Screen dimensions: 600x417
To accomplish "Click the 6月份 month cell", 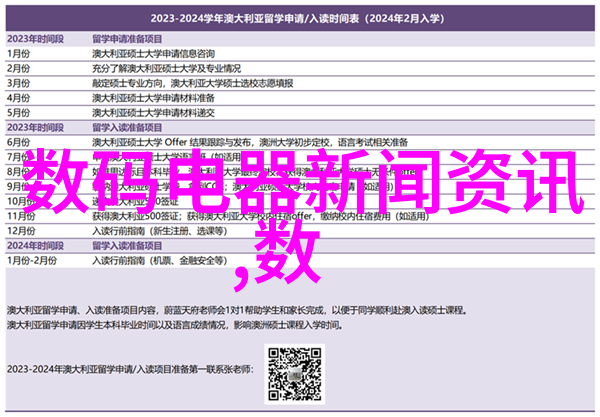I will [x=21, y=144].
